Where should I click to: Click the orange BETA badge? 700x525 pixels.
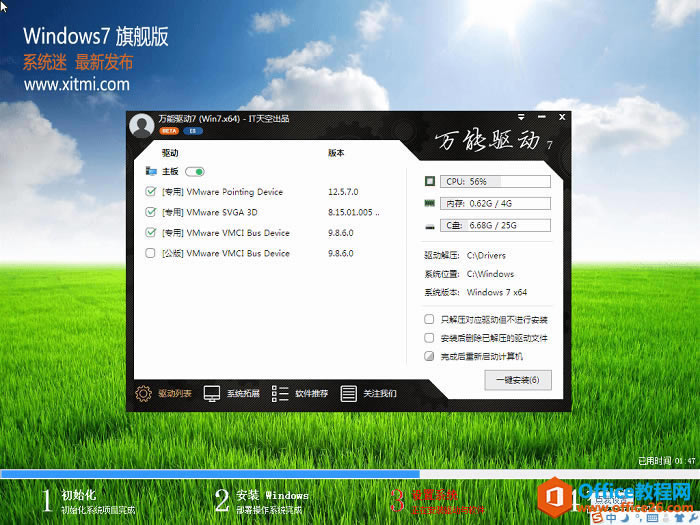click(x=169, y=131)
